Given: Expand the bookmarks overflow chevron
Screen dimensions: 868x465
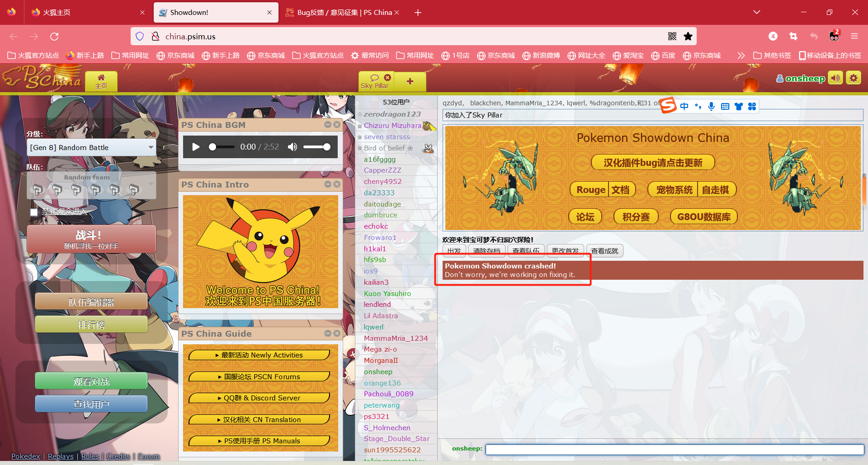Looking at the screenshot, I should tap(741, 56).
